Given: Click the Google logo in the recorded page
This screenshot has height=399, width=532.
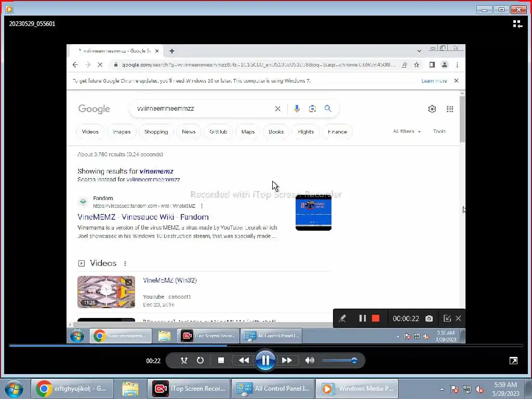Looking at the screenshot, I should click(x=94, y=109).
